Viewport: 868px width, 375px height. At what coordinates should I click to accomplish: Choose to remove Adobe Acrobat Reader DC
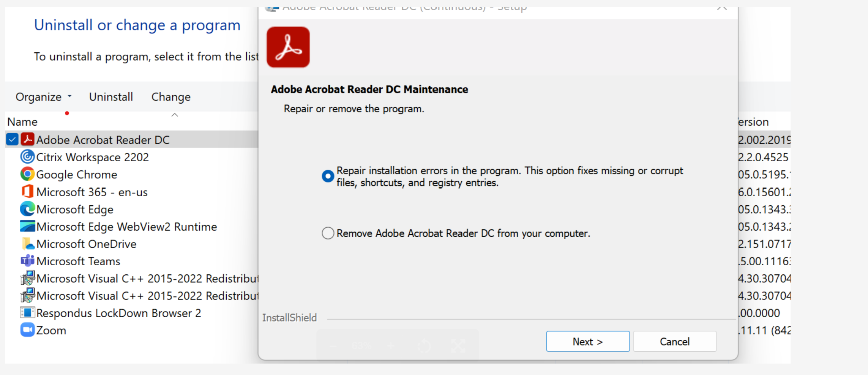[x=328, y=233]
